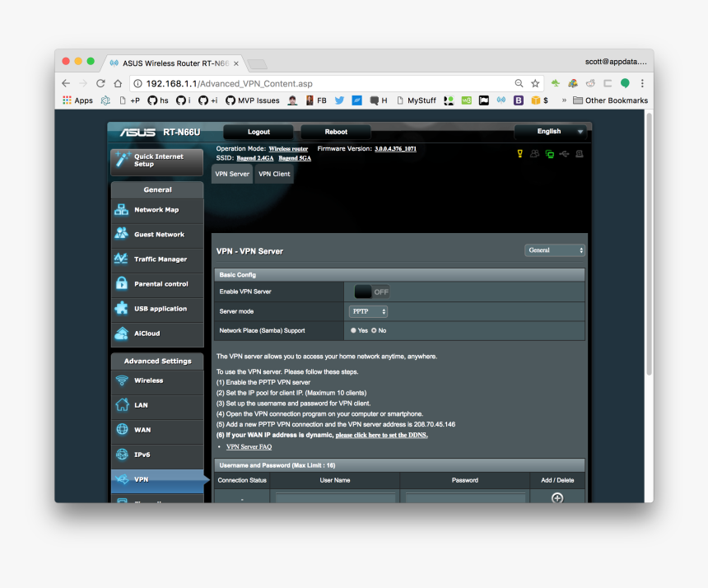708x588 pixels.
Task: Click the Reboot button
Action: [335, 132]
